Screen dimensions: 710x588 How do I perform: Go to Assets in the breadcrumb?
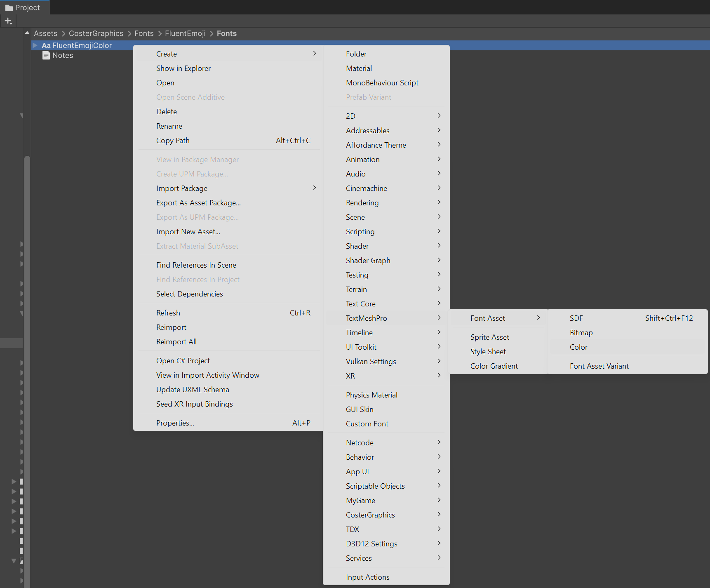45,33
